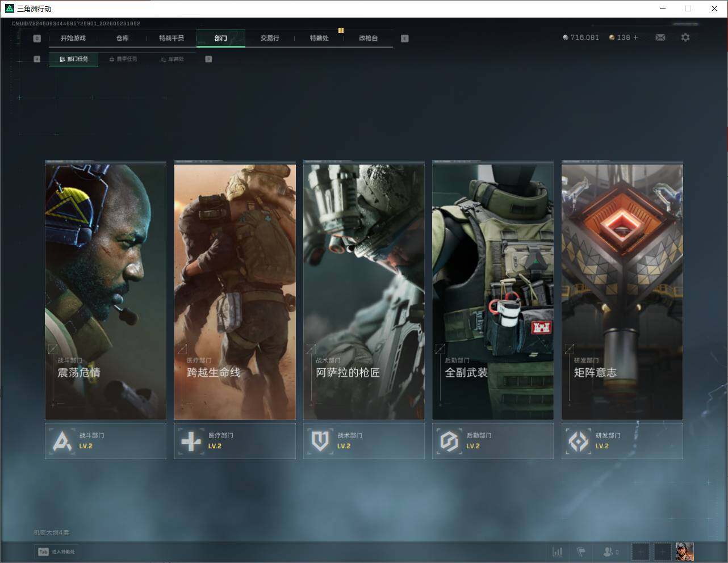Click the 三角洲行动 title bar app icon
This screenshot has height=563, width=728.
tap(9, 9)
